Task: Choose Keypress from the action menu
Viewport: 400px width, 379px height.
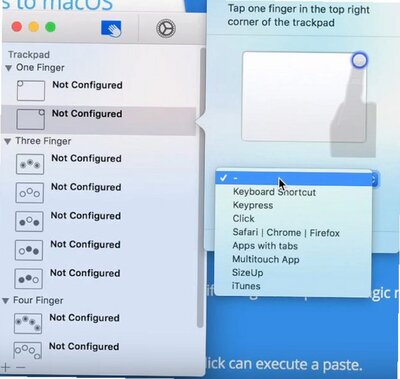Action: tap(253, 205)
